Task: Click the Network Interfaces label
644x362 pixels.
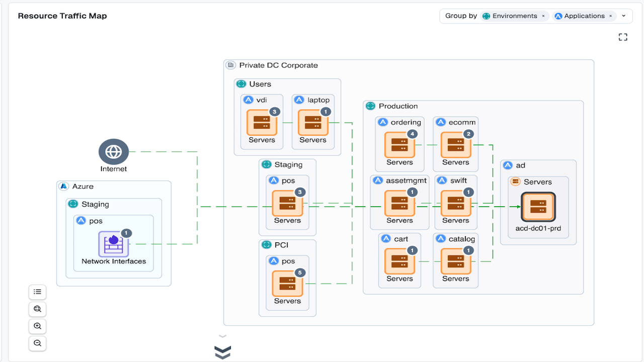Action: tap(114, 261)
